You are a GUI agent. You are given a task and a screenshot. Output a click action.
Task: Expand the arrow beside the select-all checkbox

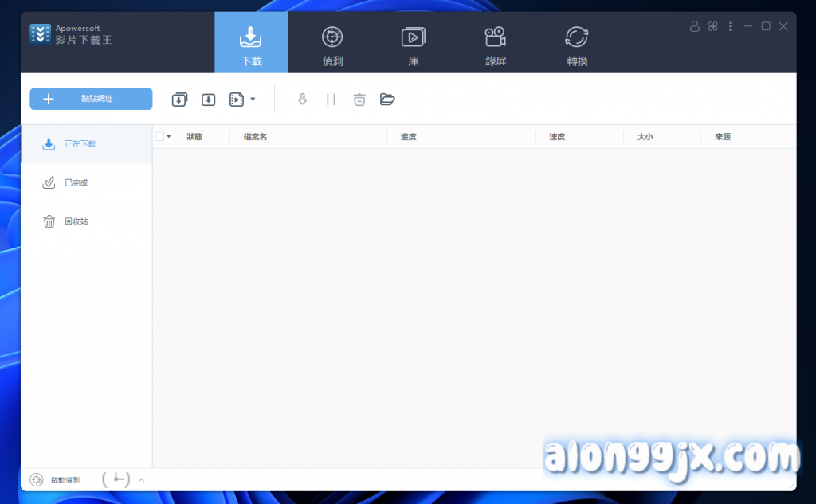coord(169,137)
